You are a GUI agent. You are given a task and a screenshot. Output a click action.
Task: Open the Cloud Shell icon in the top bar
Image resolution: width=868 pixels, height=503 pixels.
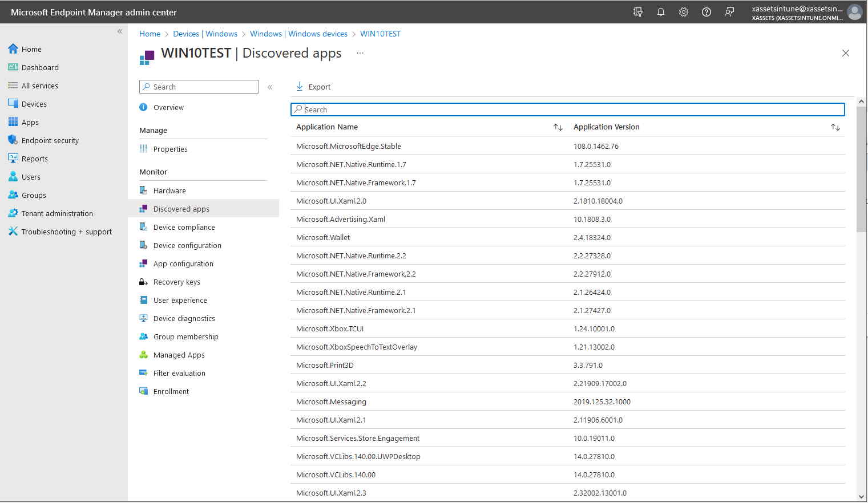click(638, 11)
